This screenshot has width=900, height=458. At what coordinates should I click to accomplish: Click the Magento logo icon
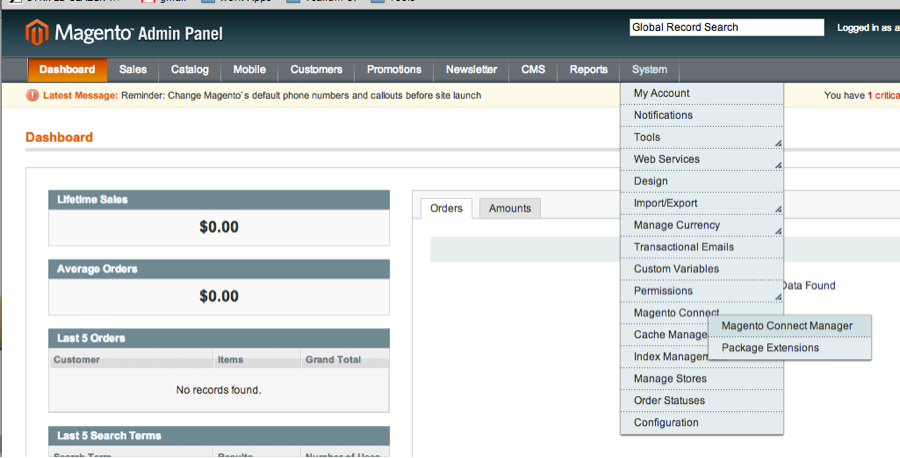click(37, 33)
